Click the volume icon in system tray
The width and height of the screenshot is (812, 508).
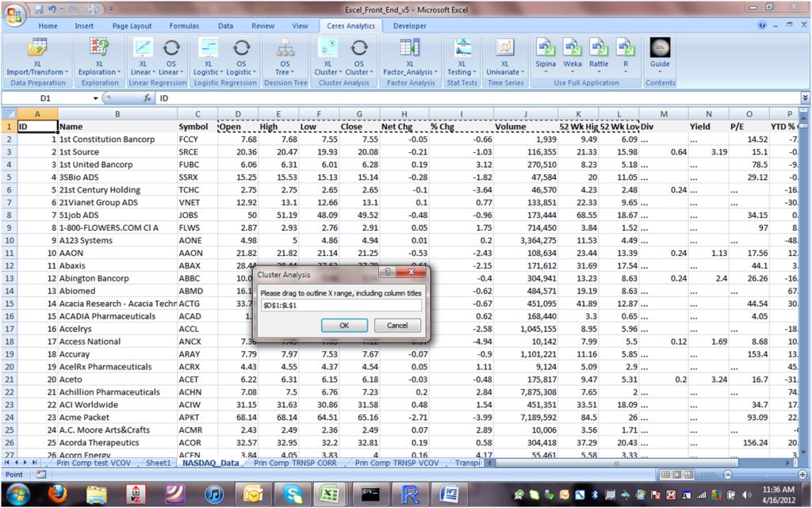point(746,495)
